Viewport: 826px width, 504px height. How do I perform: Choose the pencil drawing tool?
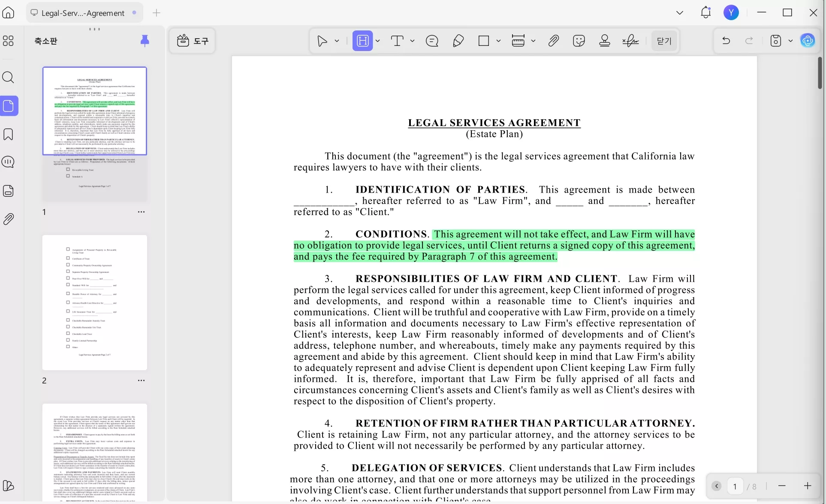pos(458,41)
